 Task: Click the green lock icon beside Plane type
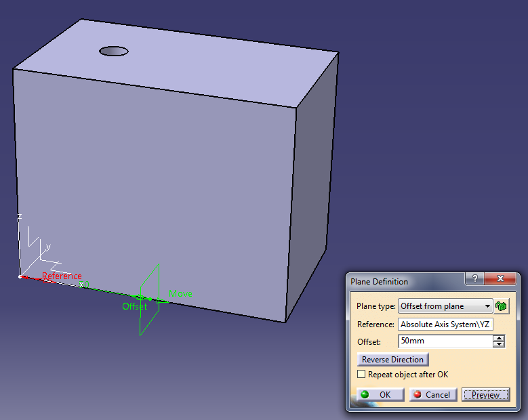(x=501, y=306)
